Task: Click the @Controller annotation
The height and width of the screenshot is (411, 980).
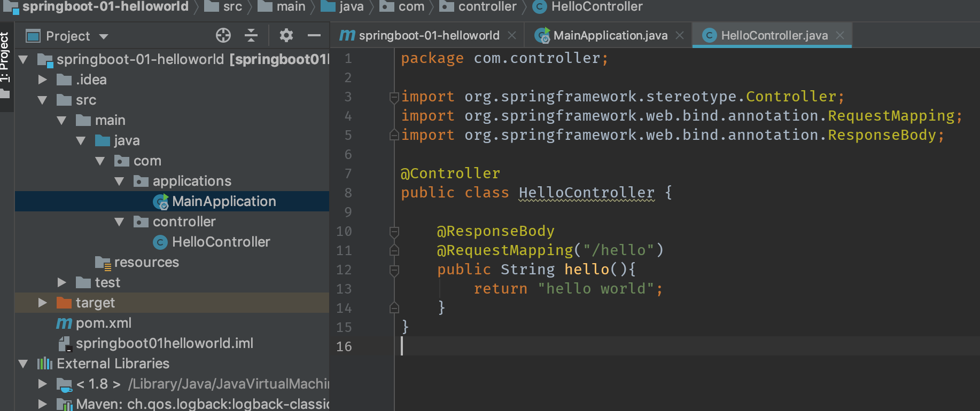Action: [450, 173]
